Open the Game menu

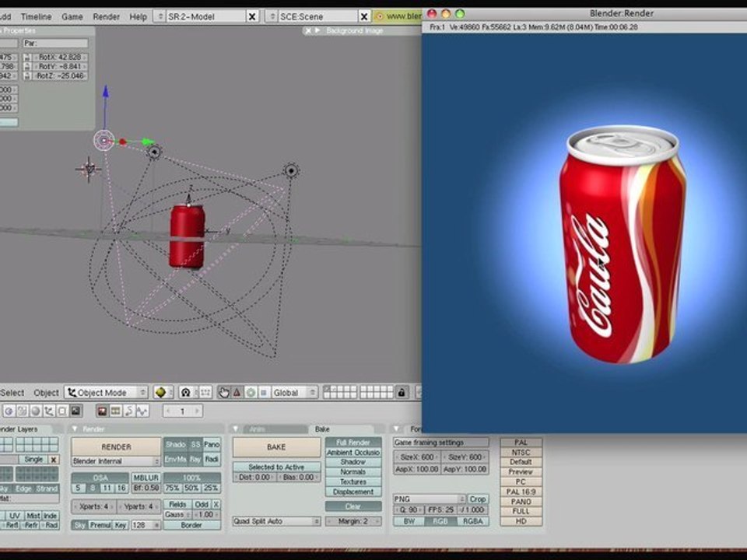72,16
